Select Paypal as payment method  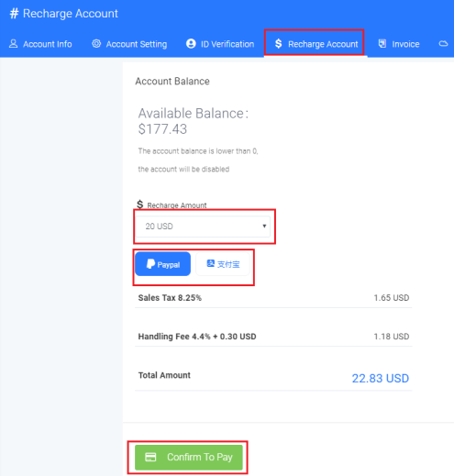click(163, 264)
